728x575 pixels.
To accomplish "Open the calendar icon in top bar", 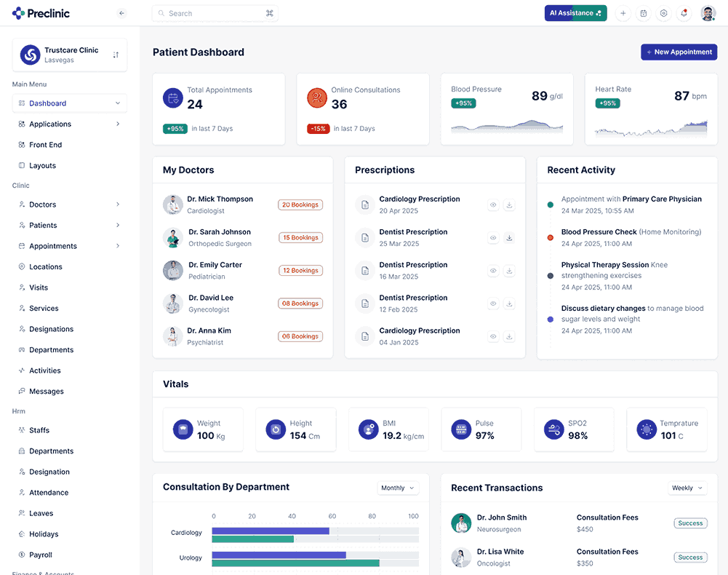I will tap(644, 14).
